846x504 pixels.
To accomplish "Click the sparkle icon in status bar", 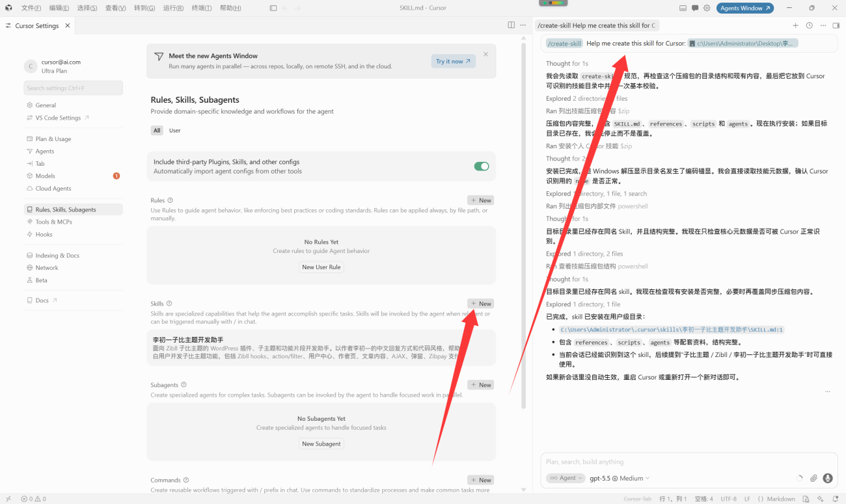I will 821,499.
